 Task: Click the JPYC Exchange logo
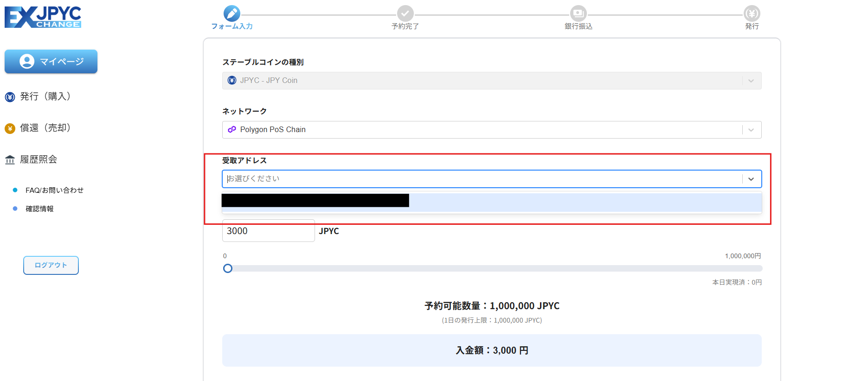[43, 17]
